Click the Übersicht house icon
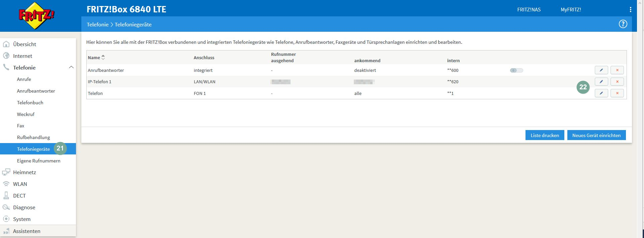This screenshot has height=238, width=644. click(x=6, y=44)
